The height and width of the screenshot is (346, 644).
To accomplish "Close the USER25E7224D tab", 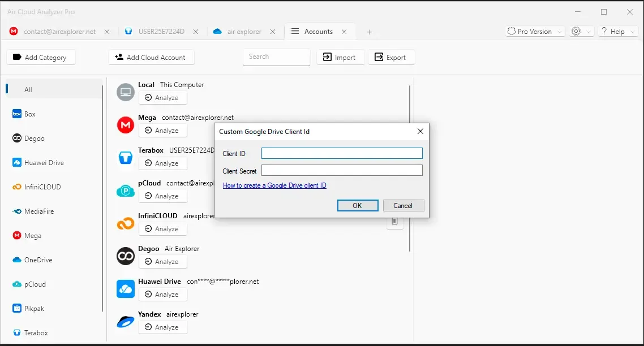I will (196, 32).
